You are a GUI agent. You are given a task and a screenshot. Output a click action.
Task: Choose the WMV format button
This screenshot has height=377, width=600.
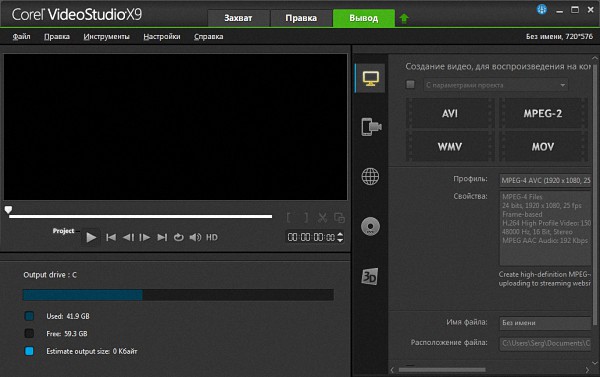450,147
